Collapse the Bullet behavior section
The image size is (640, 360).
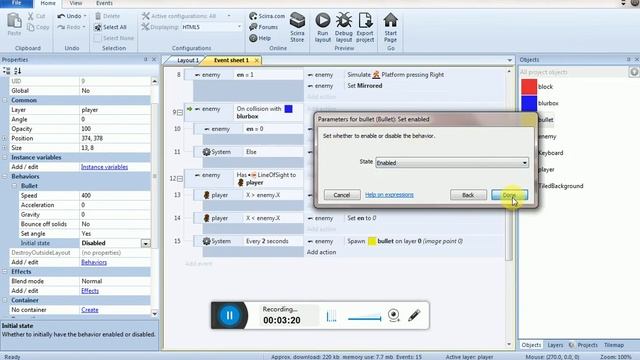(x=14, y=186)
